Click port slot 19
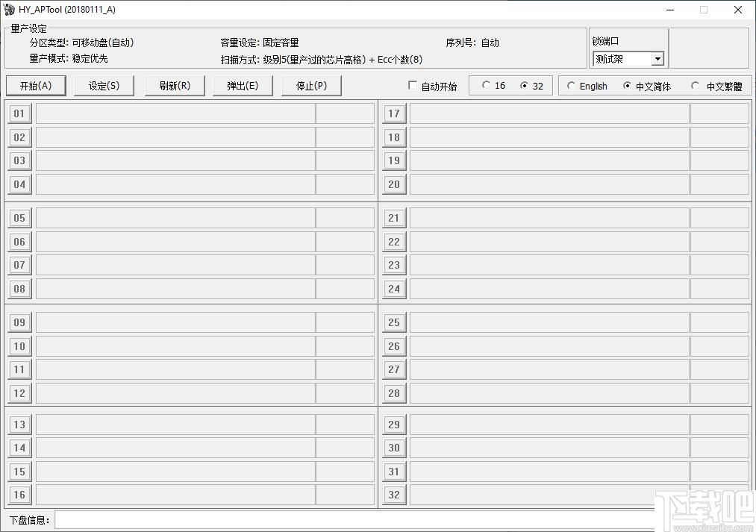This screenshot has height=532, width=756. tap(394, 160)
